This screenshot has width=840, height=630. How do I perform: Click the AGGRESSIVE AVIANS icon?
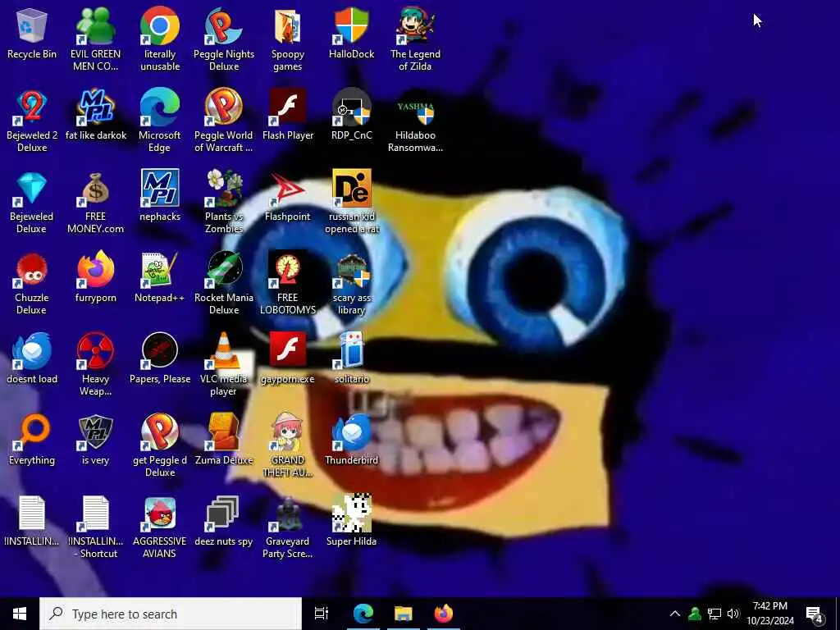[160, 514]
